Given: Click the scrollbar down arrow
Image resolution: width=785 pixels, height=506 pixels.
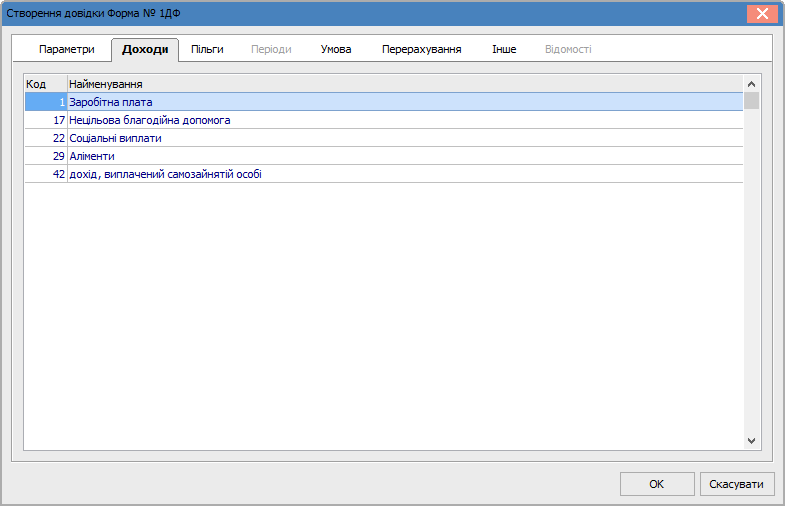Looking at the screenshot, I should coord(751,441).
